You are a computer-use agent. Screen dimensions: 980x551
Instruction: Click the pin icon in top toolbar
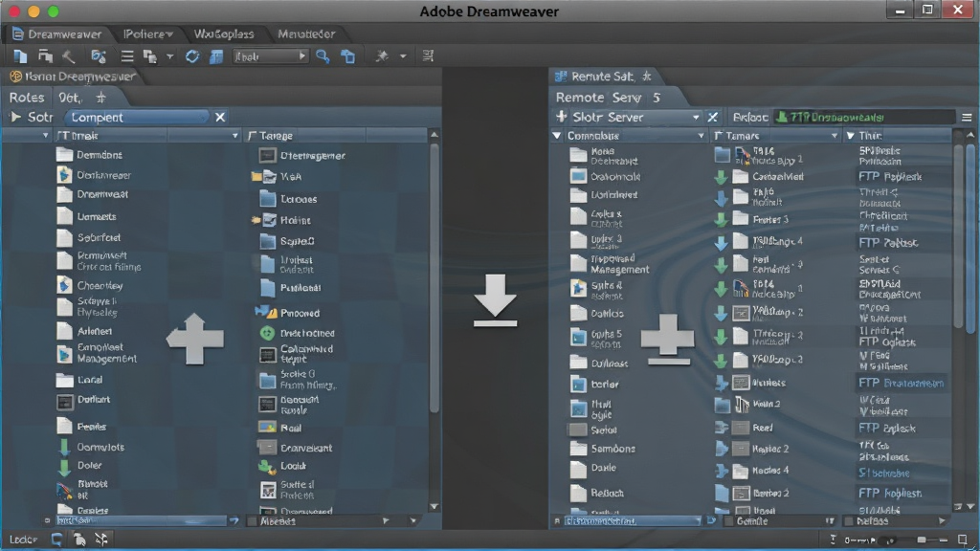point(381,56)
